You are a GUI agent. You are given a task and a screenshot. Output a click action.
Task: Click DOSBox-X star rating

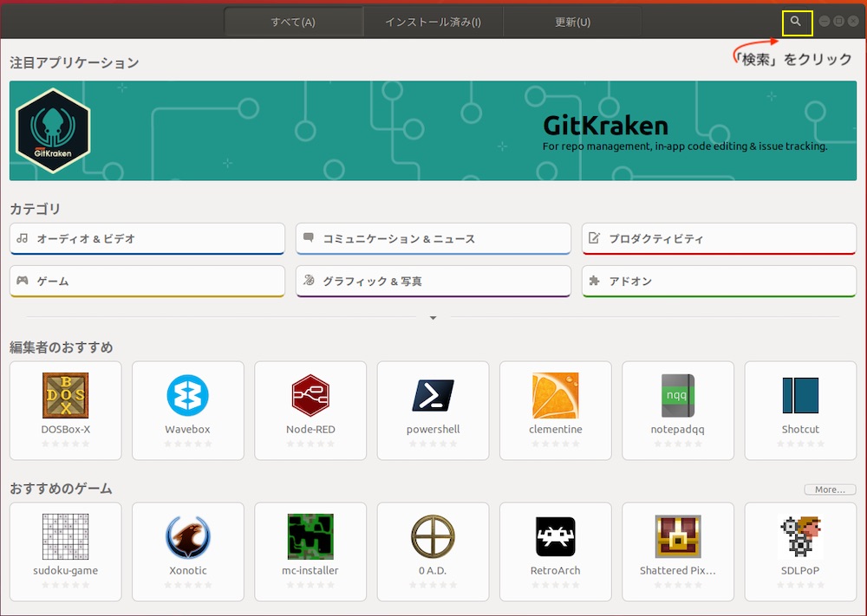tap(65, 444)
